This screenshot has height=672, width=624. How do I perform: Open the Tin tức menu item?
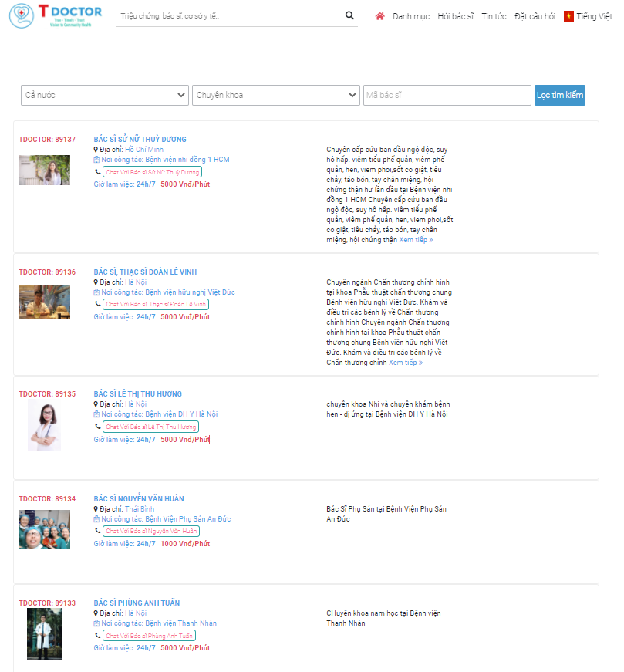coord(494,16)
